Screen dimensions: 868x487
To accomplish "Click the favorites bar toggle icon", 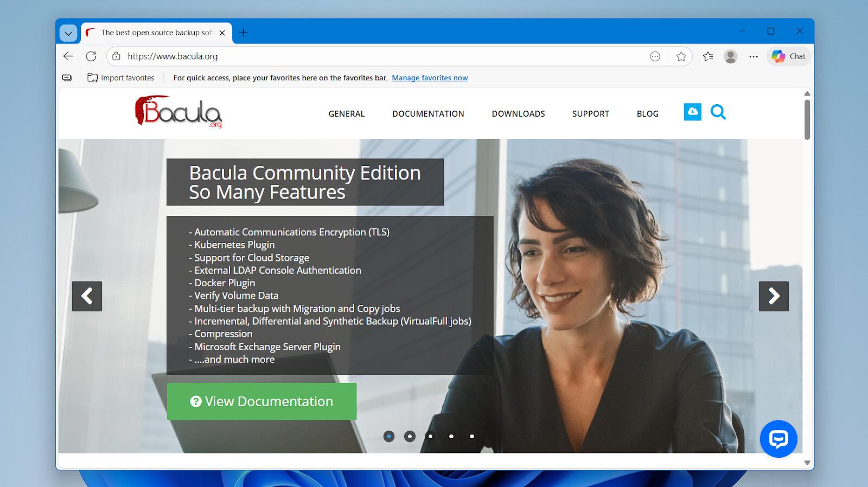I will tap(67, 78).
